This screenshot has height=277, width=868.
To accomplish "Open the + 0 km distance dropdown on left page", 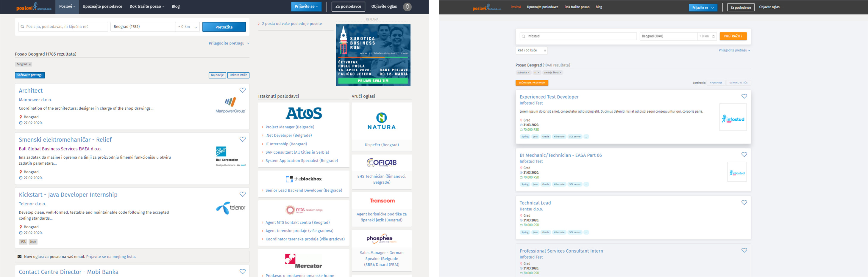I will point(187,26).
